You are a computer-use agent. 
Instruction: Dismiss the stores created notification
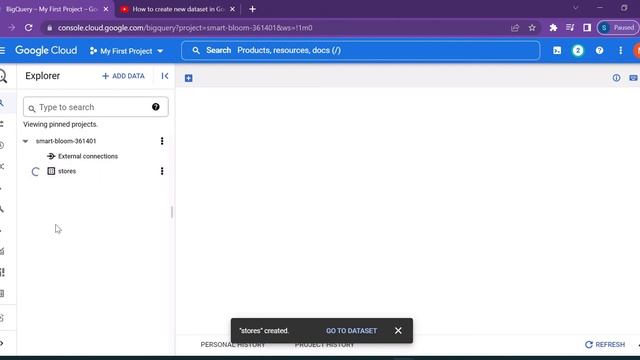pyautogui.click(x=398, y=331)
